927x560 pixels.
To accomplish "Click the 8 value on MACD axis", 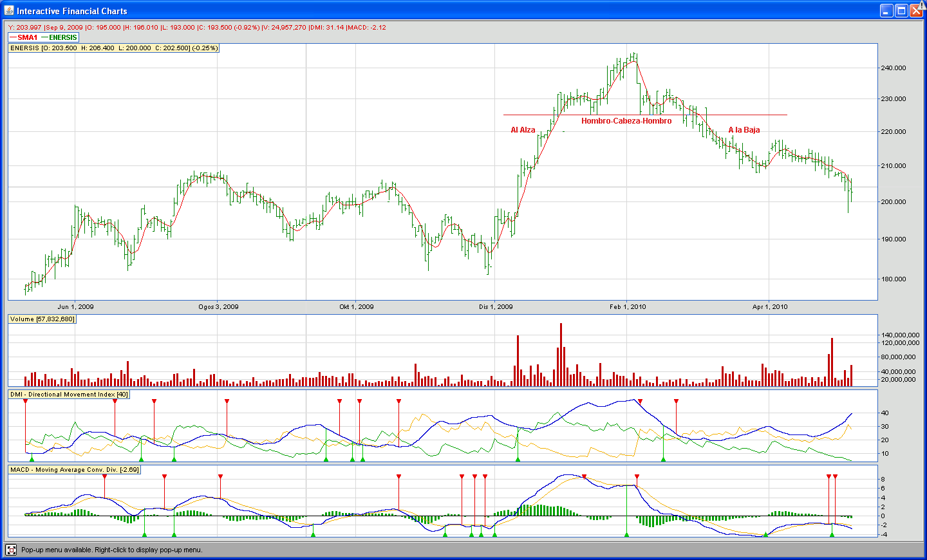I will 883,480.
